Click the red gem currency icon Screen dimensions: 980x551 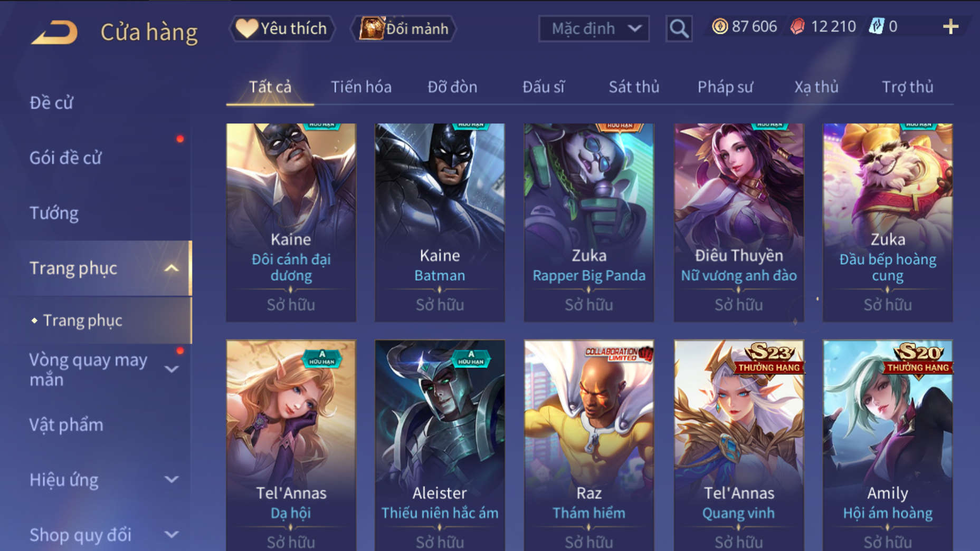tap(797, 26)
